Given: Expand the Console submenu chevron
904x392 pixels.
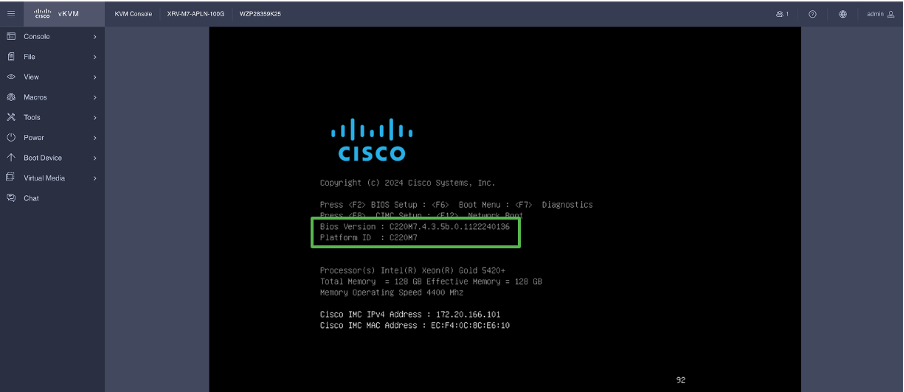Looking at the screenshot, I should (x=95, y=37).
